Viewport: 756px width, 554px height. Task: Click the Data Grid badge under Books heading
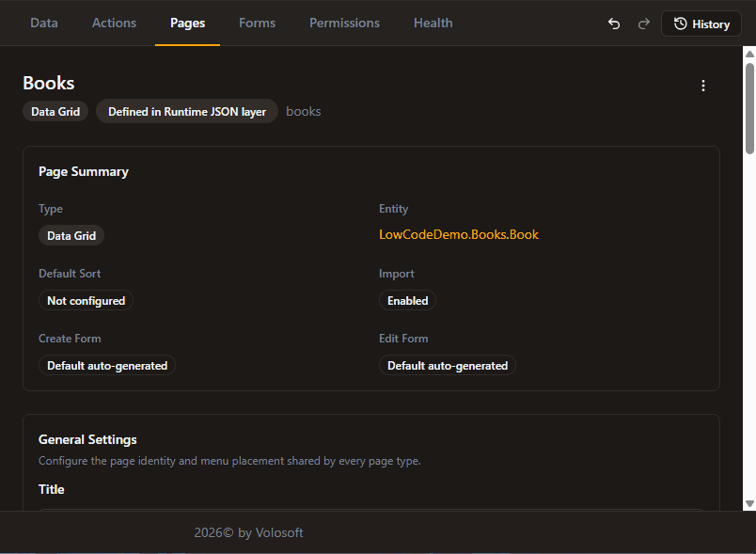(x=55, y=111)
